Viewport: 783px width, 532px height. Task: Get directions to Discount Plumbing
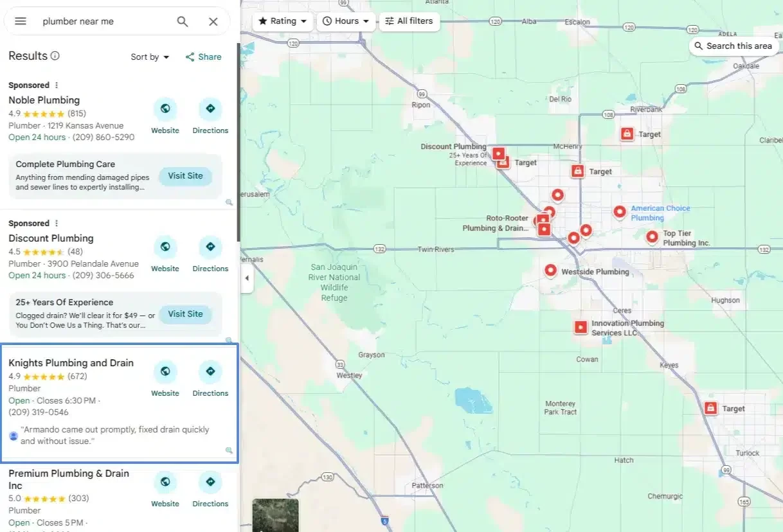coord(210,247)
